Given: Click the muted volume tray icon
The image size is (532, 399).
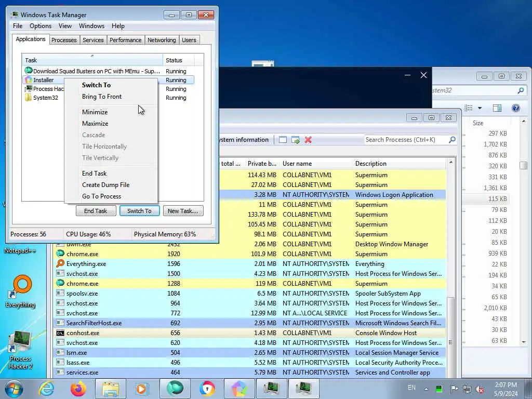Looking at the screenshot, I should 480,389.
